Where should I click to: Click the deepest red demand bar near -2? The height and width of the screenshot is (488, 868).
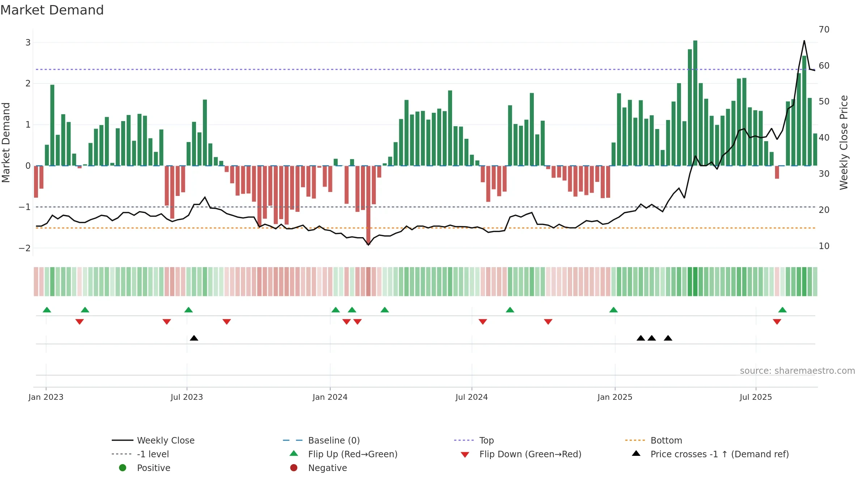(x=368, y=205)
